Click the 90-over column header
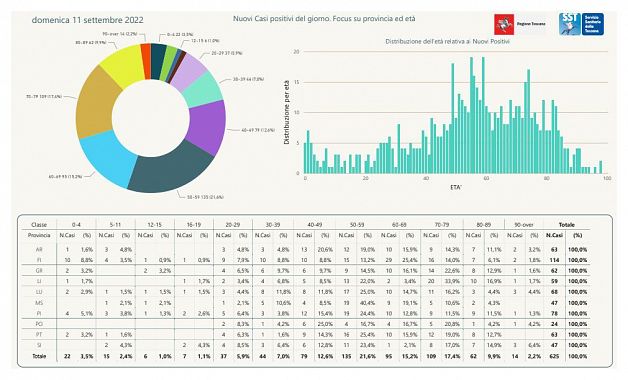 (524, 225)
